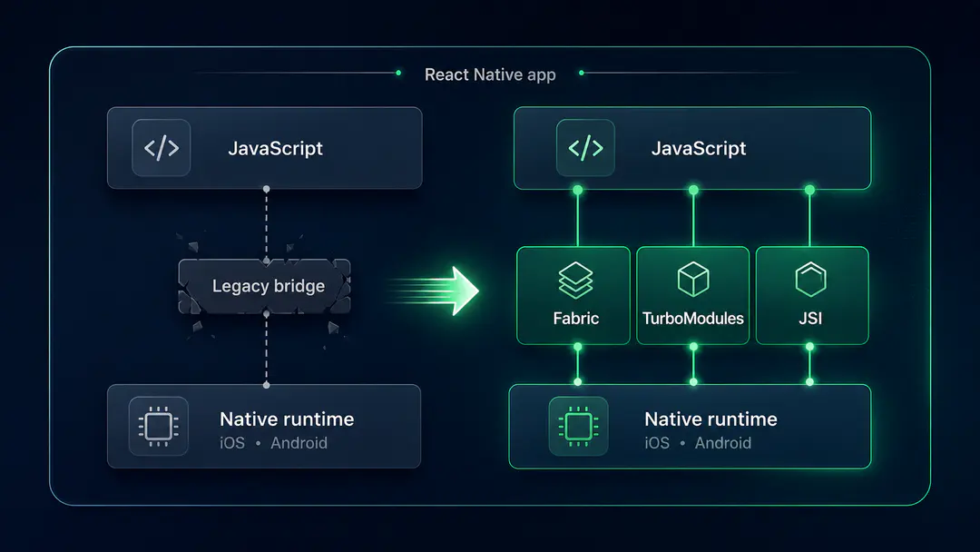Image resolution: width=980 pixels, height=552 pixels.
Task: Click the green chip icon in right Native runtime
Action: coord(578,427)
